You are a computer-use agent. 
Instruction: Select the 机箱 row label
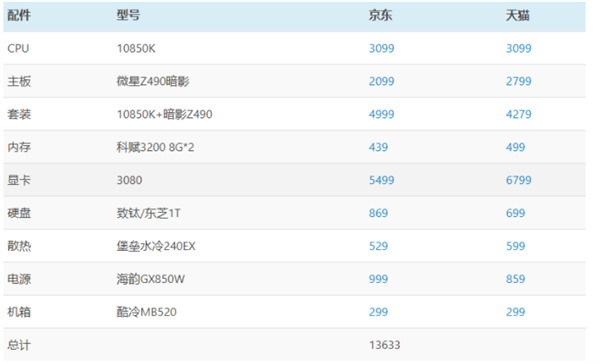(19, 312)
